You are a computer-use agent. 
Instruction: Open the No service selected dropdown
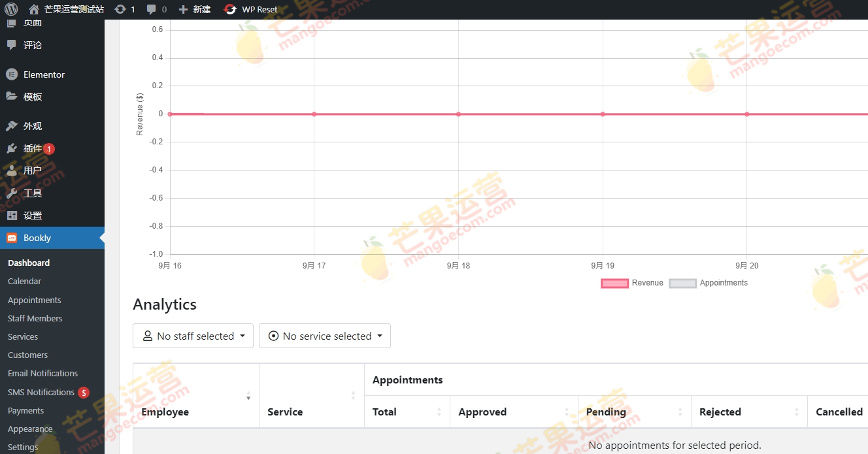click(325, 335)
